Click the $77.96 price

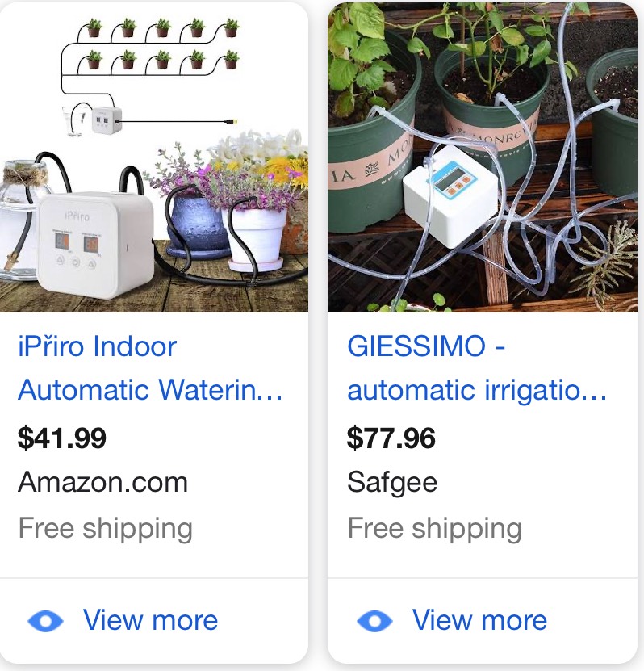coord(391,438)
